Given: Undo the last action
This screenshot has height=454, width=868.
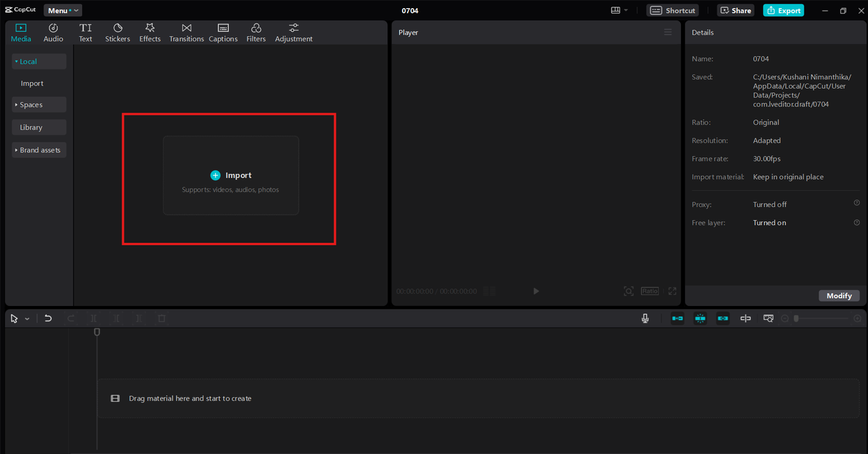Looking at the screenshot, I should 48,318.
